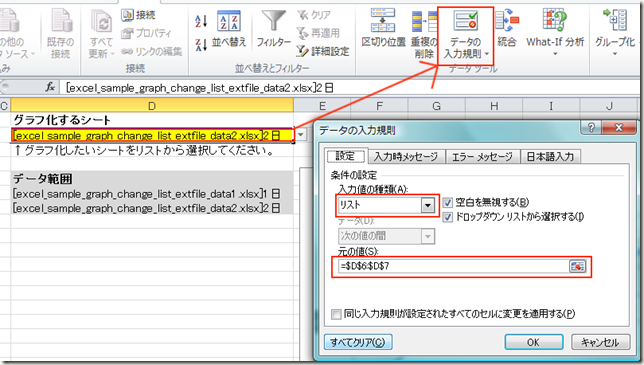Viewport: 644px width, 365px height.
Task: Select column F header
Action: pos(379,106)
